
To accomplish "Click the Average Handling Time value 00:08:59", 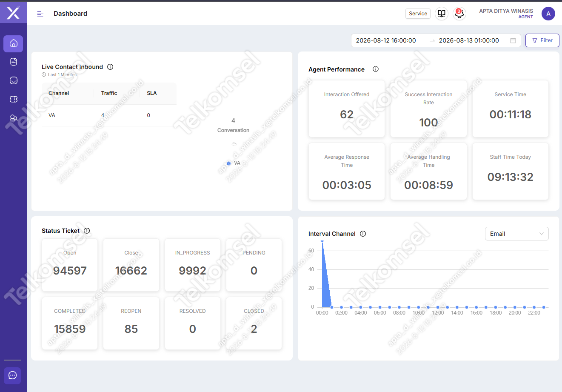I will click(x=428, y=185).
